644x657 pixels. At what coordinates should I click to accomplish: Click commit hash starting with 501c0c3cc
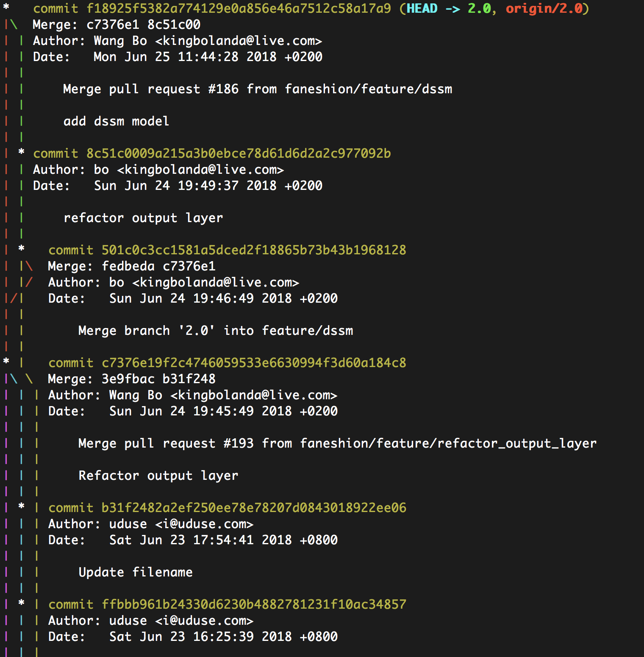point(254,250)
